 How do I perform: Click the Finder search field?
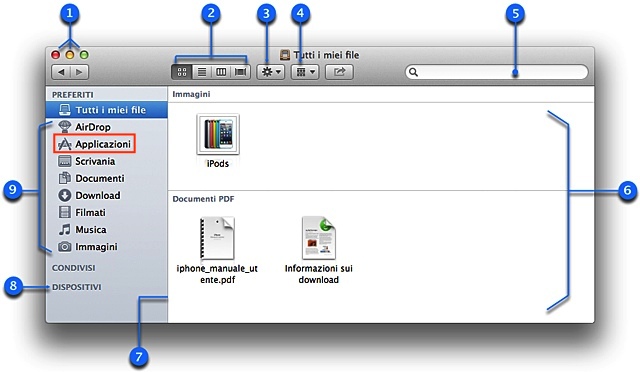pos(497,72)
